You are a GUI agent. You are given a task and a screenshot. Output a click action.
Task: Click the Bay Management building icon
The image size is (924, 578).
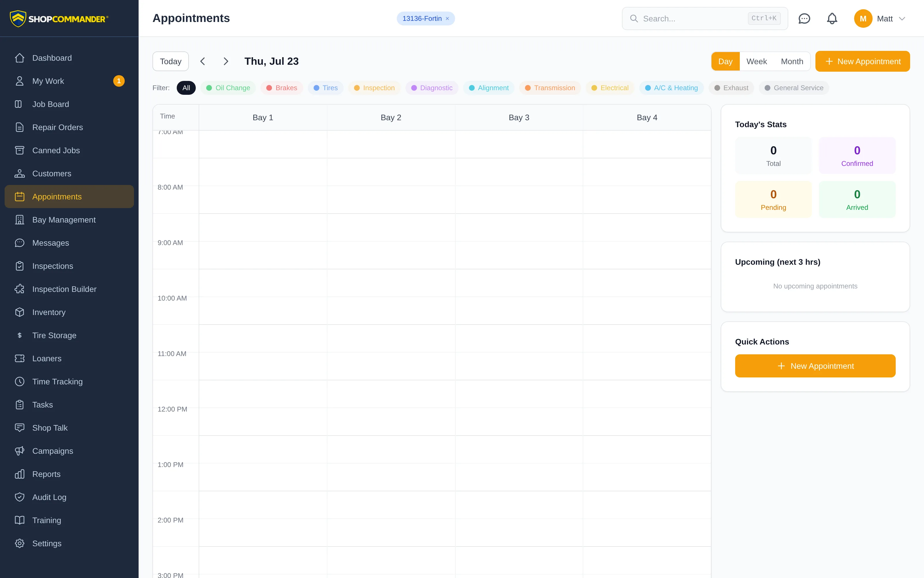point(19,220)
